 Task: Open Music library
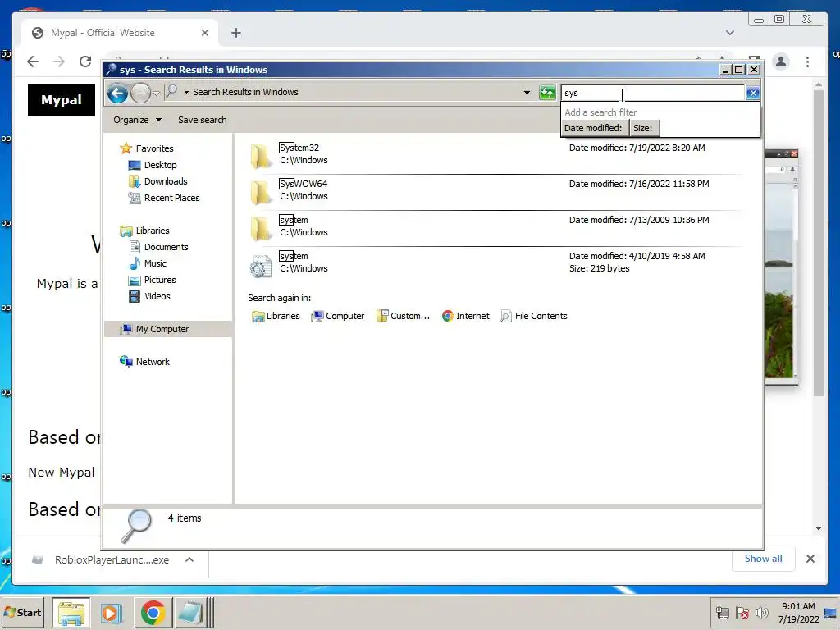(x=148, y=263)
